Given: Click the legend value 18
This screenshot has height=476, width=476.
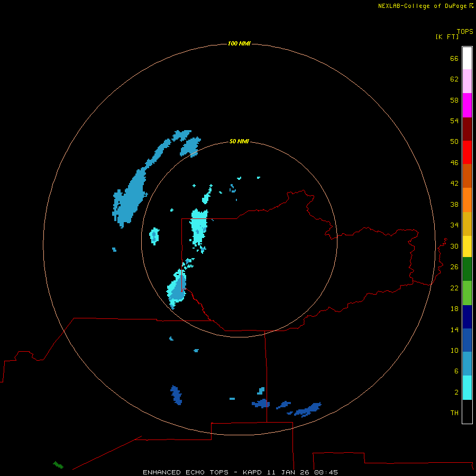Looking at the screenshot, I should click(x=454, y=309).
